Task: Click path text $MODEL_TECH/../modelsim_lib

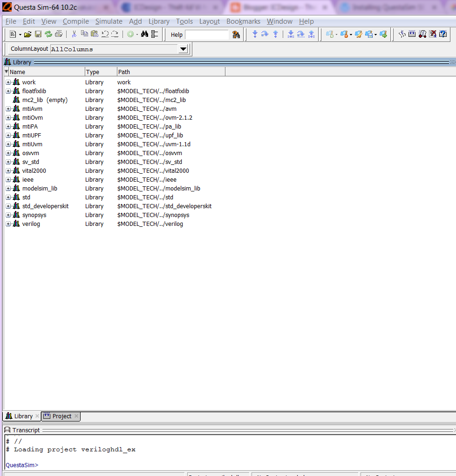Action: coord(159,189)
